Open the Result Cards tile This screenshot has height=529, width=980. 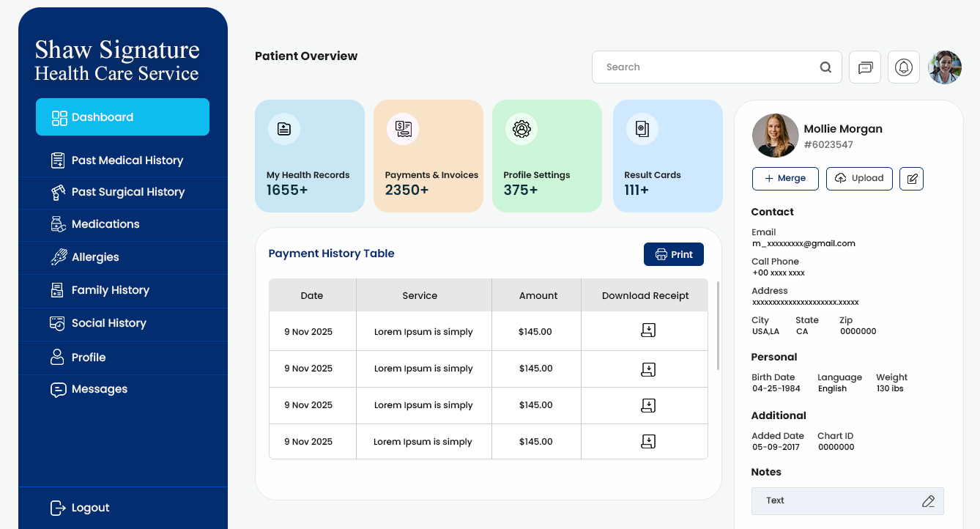(667, 156)
